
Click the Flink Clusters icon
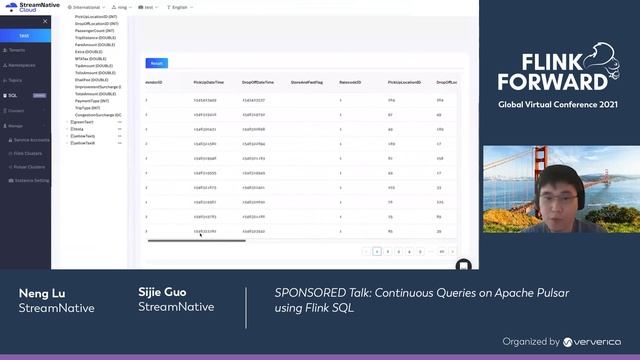click(10, 153)
